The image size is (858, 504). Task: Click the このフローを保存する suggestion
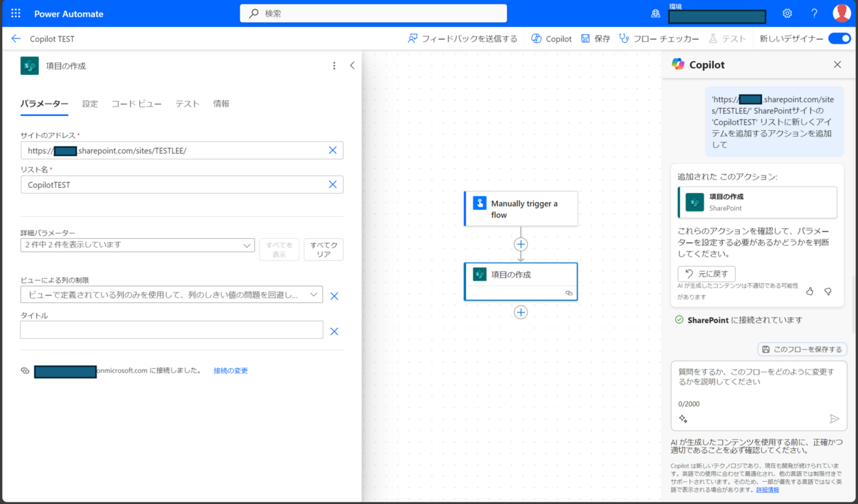(x=802, y=349)
